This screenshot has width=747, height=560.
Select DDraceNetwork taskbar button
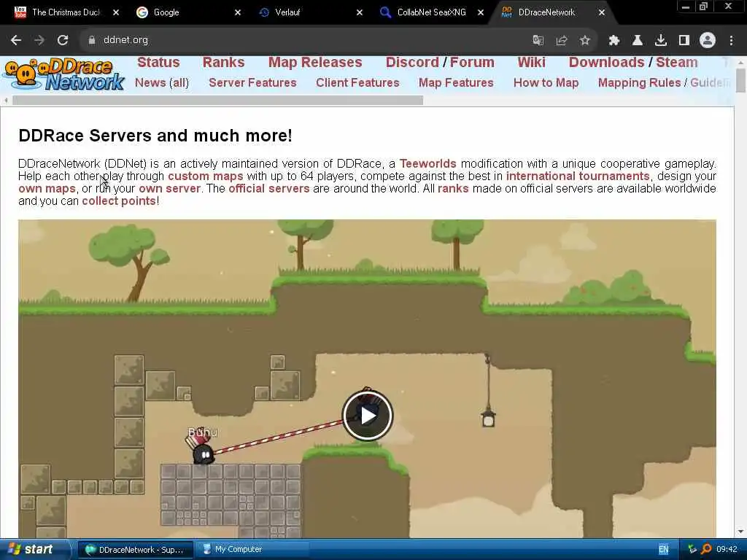click(135, 550)
